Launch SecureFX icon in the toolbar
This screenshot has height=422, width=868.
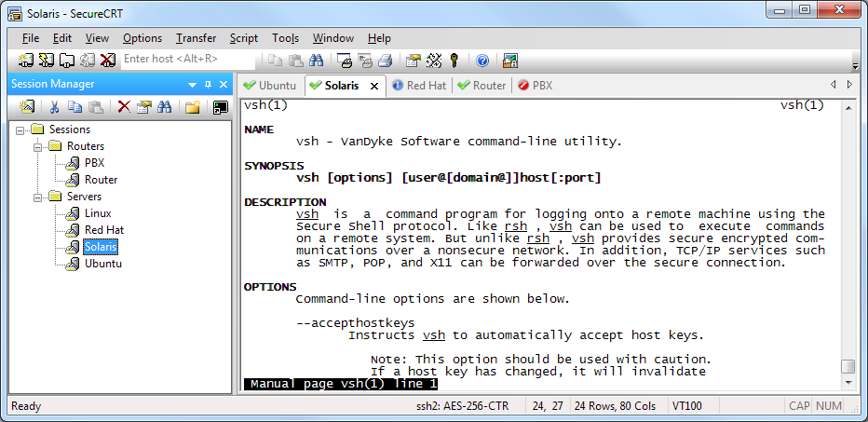coord(509,60)
